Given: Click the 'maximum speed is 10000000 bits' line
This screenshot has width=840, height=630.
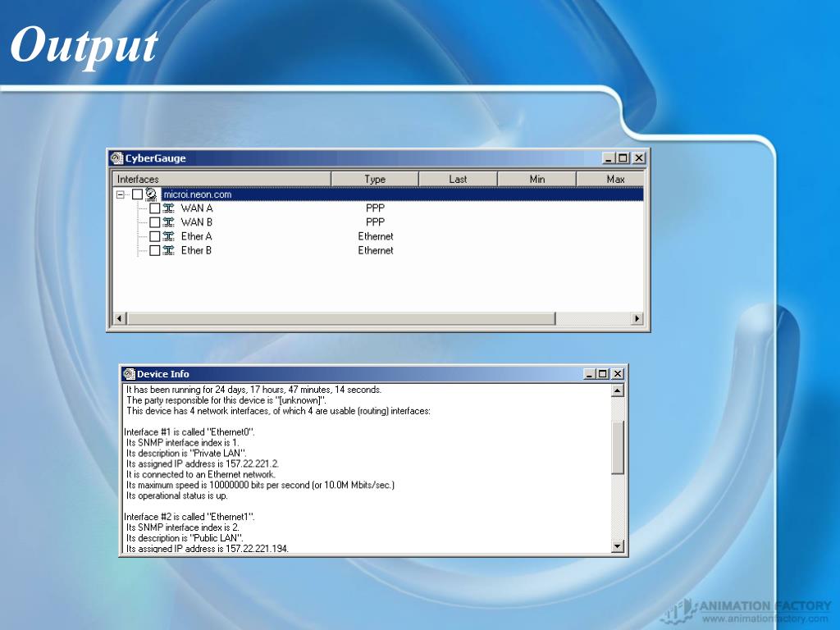Looking at the screenshot, I should (x=260, y=485).
